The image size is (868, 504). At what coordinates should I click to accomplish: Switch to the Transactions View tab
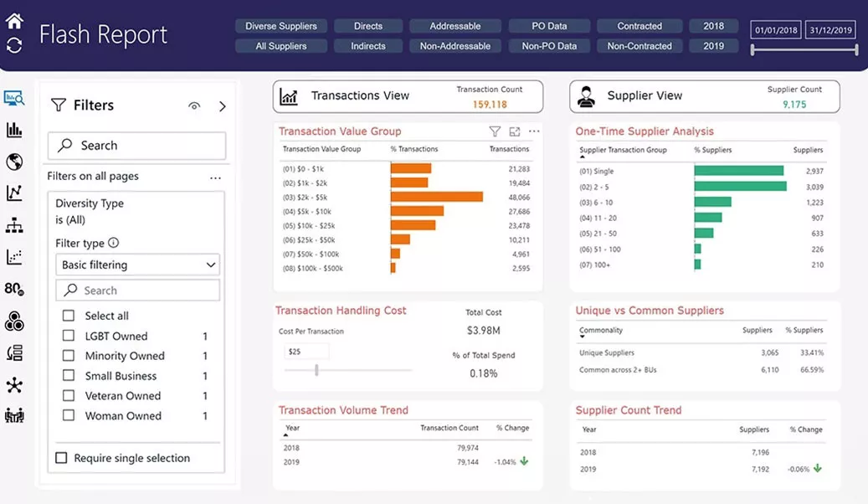pos(408,96)
